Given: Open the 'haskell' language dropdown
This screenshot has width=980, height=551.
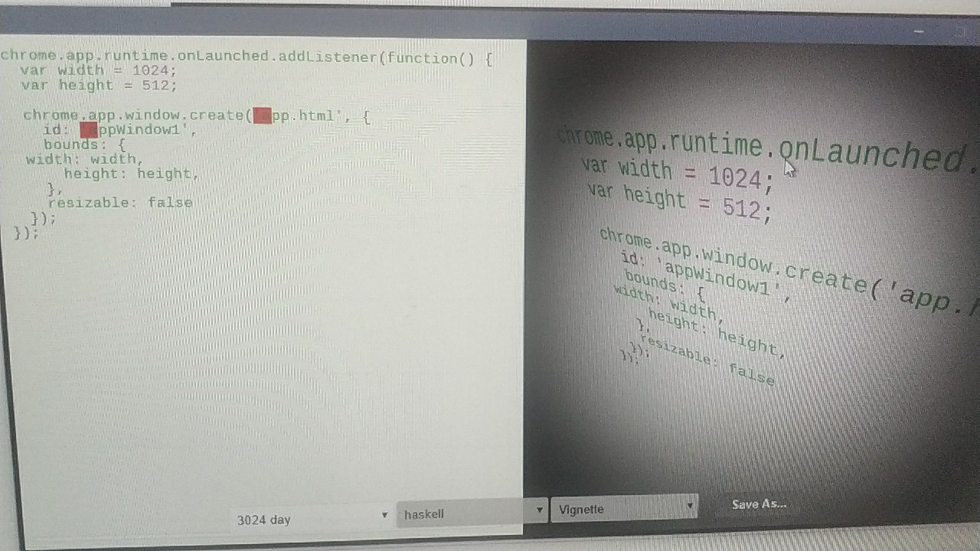Looking at the screenshot, I should coord(473,512).
